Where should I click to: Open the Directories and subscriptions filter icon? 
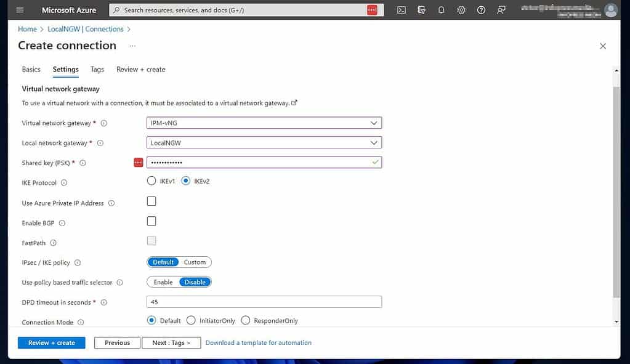pyautogui.click(x=421, y=10)
